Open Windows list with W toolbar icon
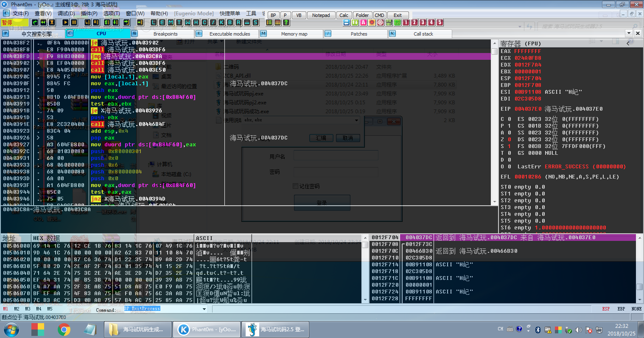The height and width of the screenshot is (338, 644). pos(188,22)
